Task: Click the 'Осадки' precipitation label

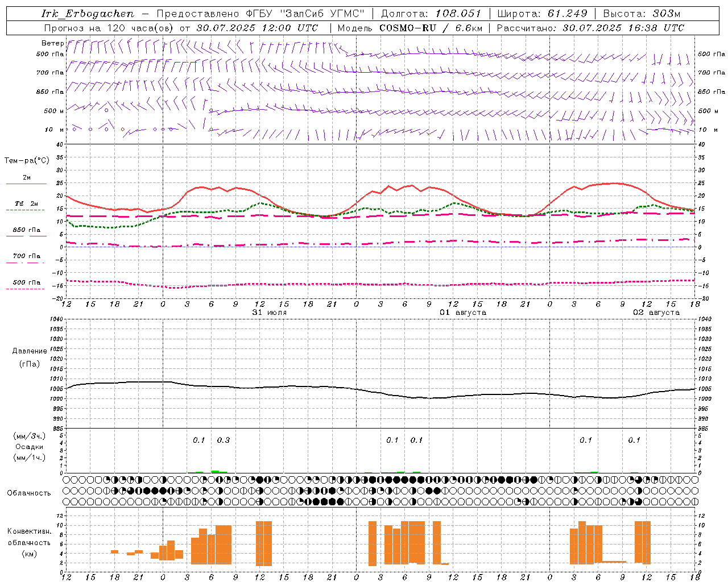Action: click(29, 447)
